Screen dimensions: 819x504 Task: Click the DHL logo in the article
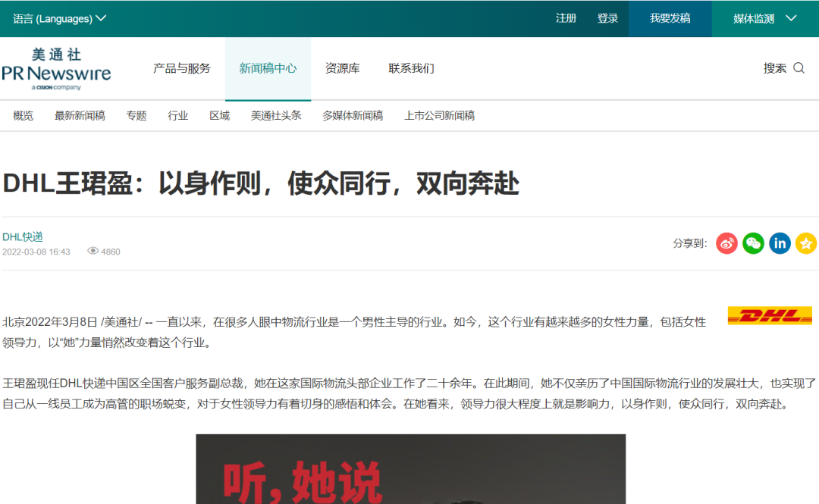point(769,315)
